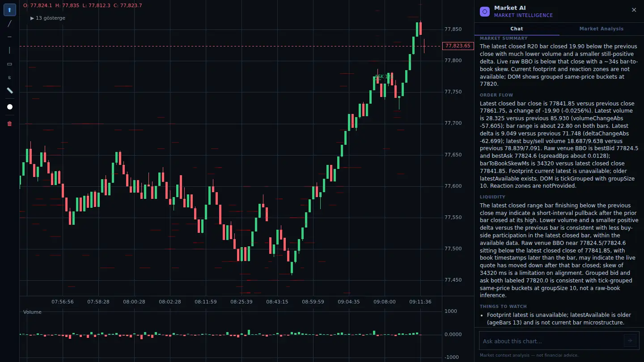The image size is (644, 362).
Task: Click the 08:25:39 time axis label
Action: click(x=241, y=302)
